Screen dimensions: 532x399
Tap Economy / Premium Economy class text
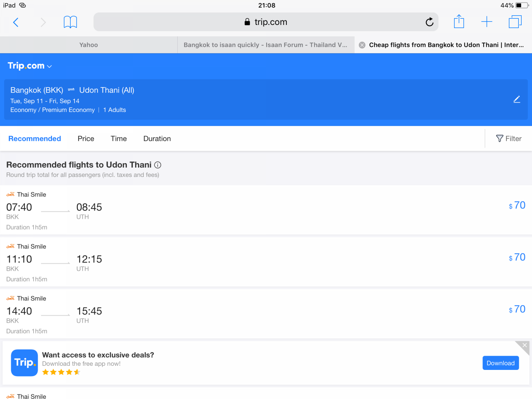(x=52, y=110)
